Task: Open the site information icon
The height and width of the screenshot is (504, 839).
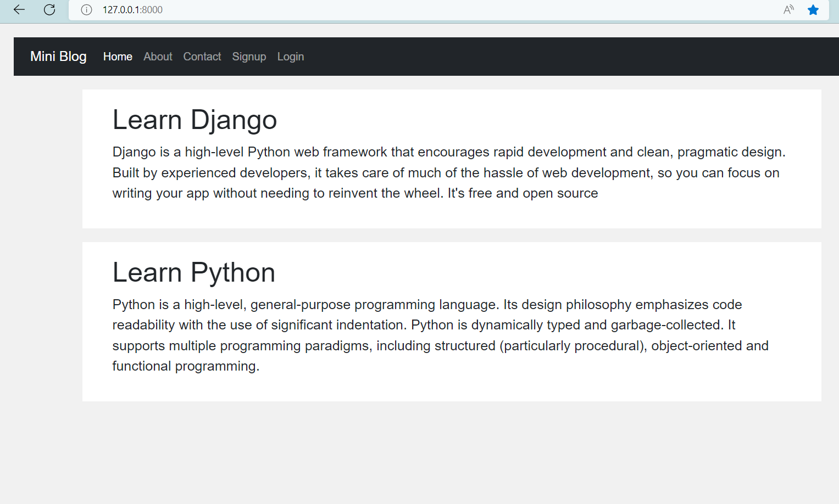Action: [86, 10]
